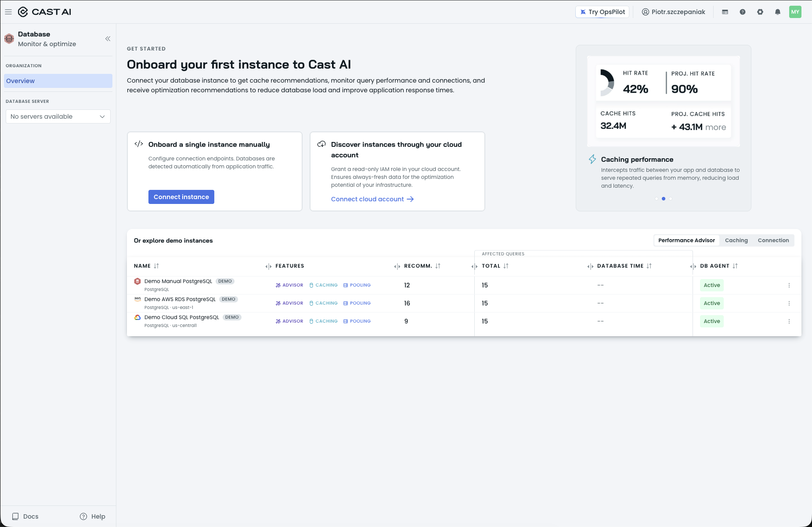Click the CAST AI logo
The width and height of the screenshot is (812, 527).
click(44, 12)
